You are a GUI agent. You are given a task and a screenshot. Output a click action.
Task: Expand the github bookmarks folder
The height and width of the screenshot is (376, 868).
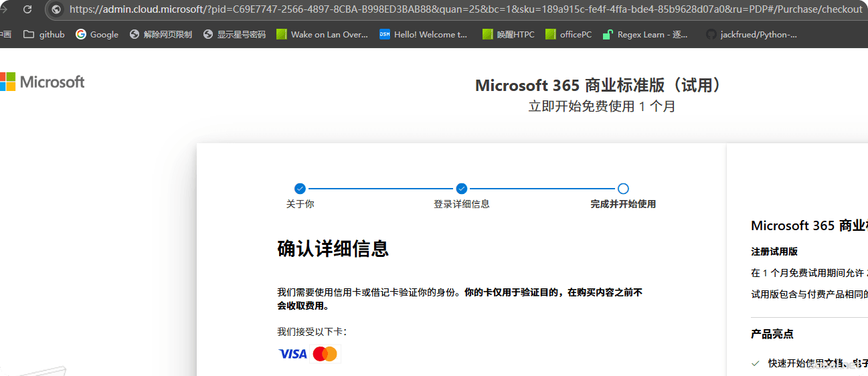(x=44, y=34)
